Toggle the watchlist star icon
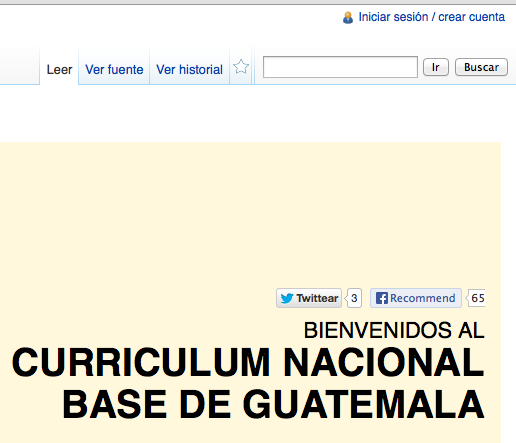Screen dimensions: 516x443 pos(241,67)
